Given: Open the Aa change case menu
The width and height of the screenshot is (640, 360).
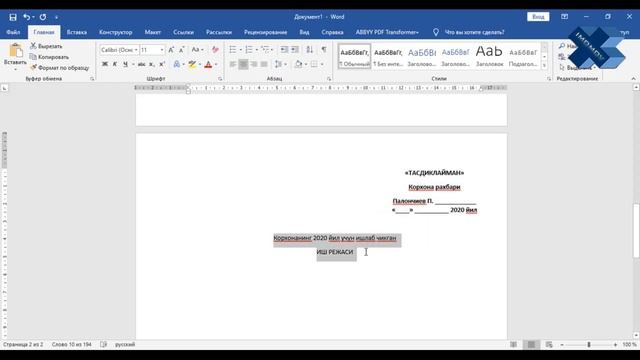Looking at the screenshot, I should [x=197, y=50].
